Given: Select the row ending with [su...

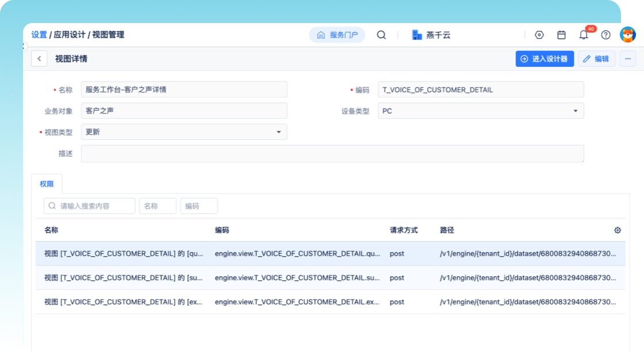Looking at the screenshot, I should click(x=330, y=278).
